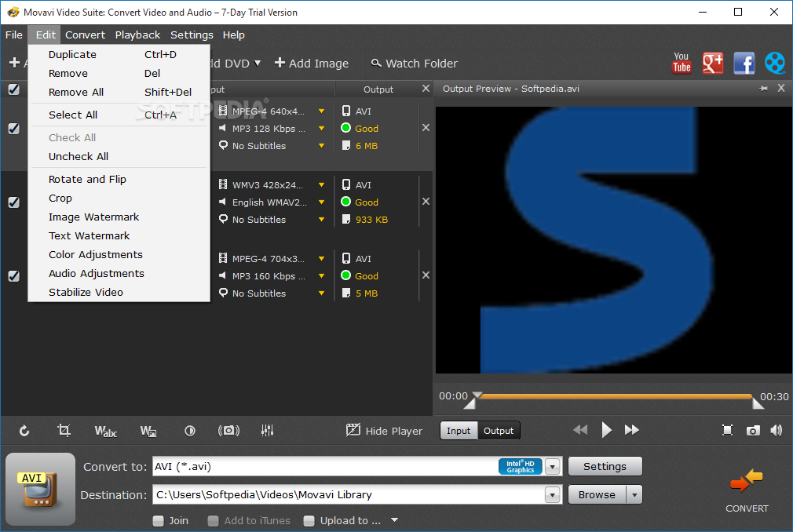Expand English WMAV2 audio dropdown
793x532 pixels.
point(321,202)
